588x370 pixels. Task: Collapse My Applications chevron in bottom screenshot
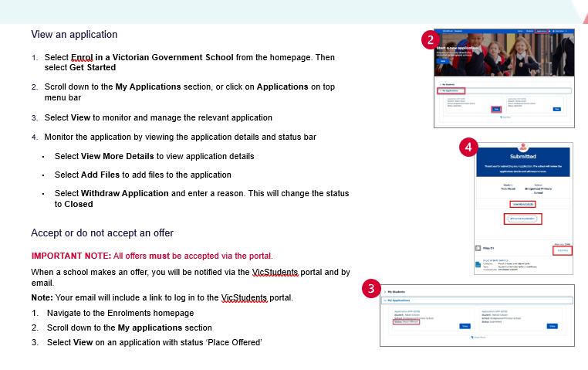385,300
